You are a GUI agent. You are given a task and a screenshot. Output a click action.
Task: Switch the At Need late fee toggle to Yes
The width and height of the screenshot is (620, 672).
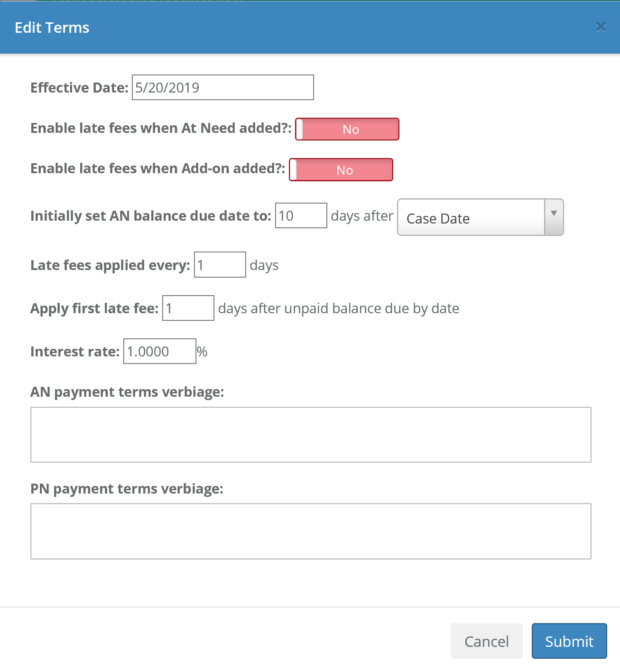(x=347, y=129)
